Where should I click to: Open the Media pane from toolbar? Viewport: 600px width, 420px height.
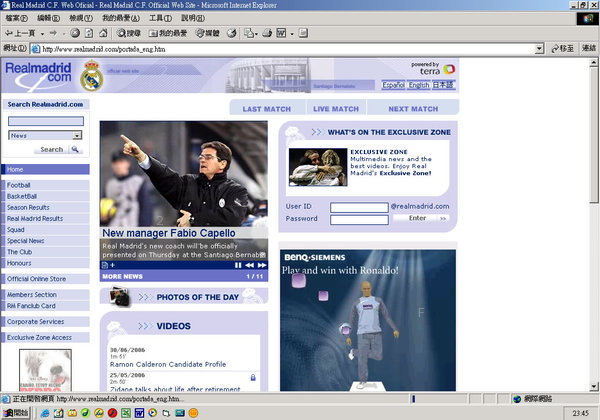tap(207, 33)
